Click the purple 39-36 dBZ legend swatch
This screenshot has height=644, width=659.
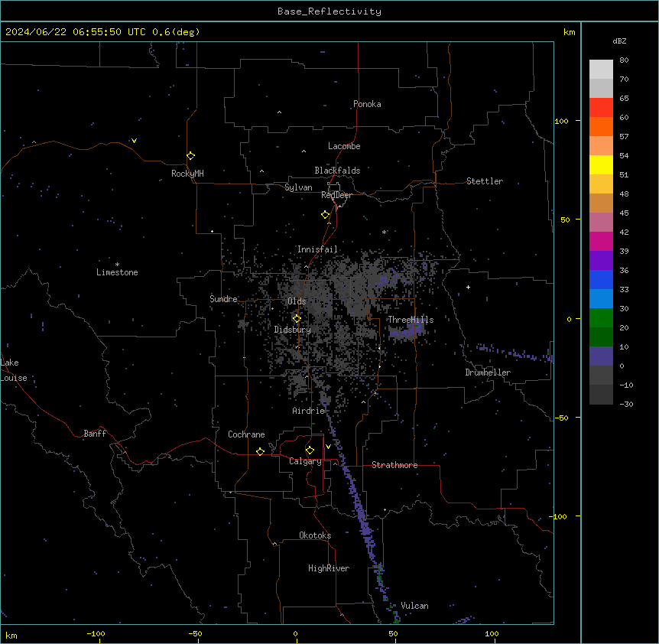[601, 260]
